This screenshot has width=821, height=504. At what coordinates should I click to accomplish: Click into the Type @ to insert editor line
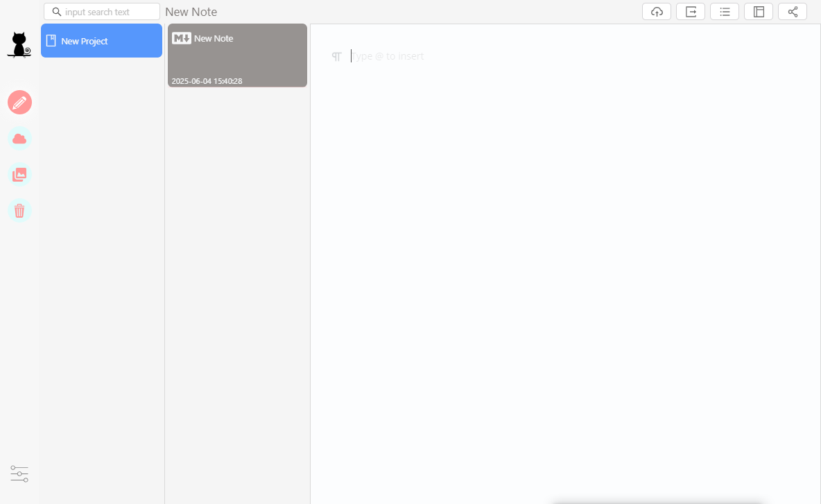click(387, 56)
